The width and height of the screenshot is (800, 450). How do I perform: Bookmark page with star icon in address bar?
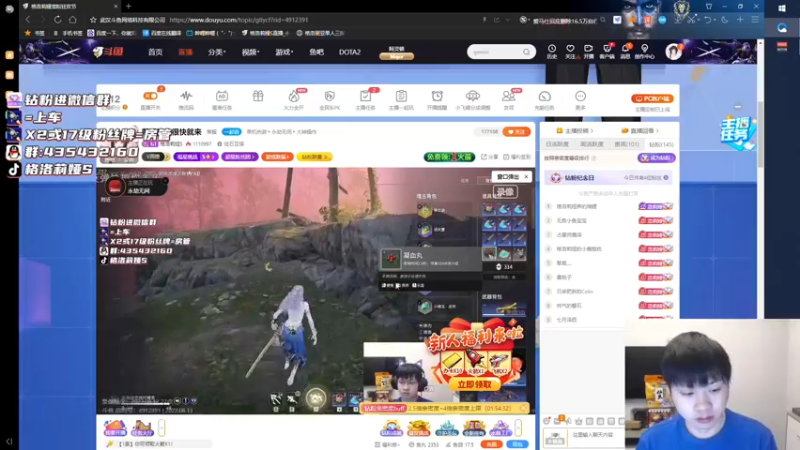[x=93, y=20]
